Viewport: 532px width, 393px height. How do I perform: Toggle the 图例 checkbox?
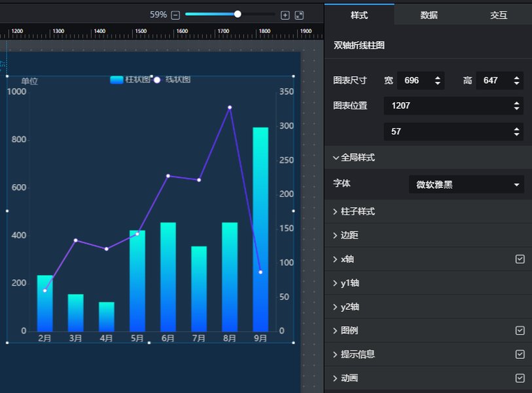tap(520, 331)
